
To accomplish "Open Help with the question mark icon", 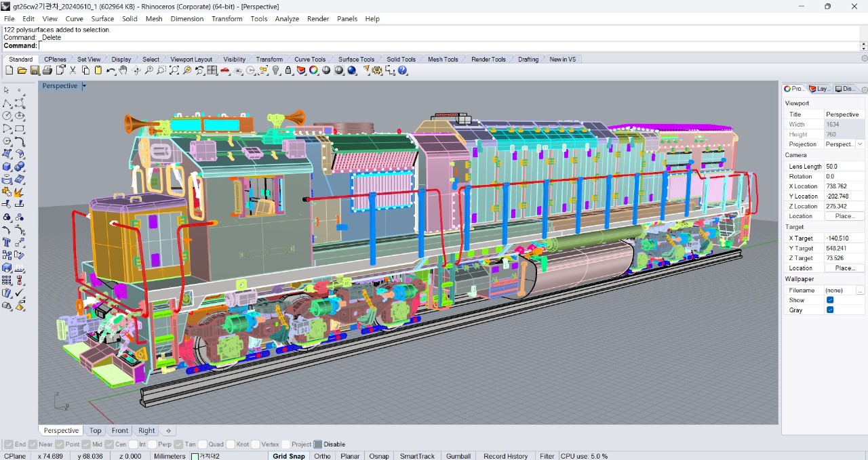I will pos(403,70).
